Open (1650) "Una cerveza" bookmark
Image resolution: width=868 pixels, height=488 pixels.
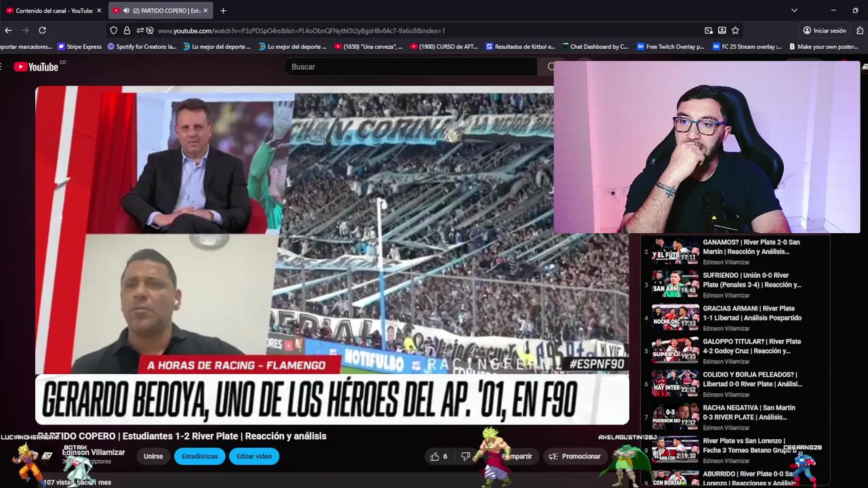click(x=368, y=47)
